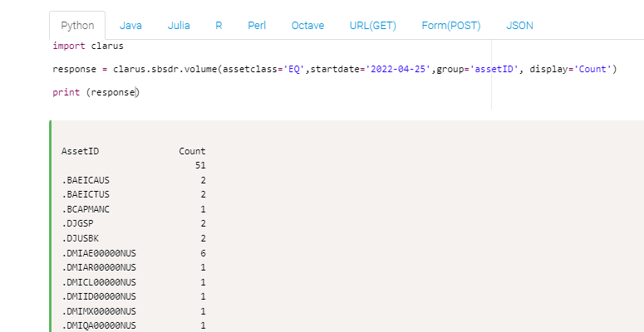Select the Octave tab

click(x=307, y=26)
